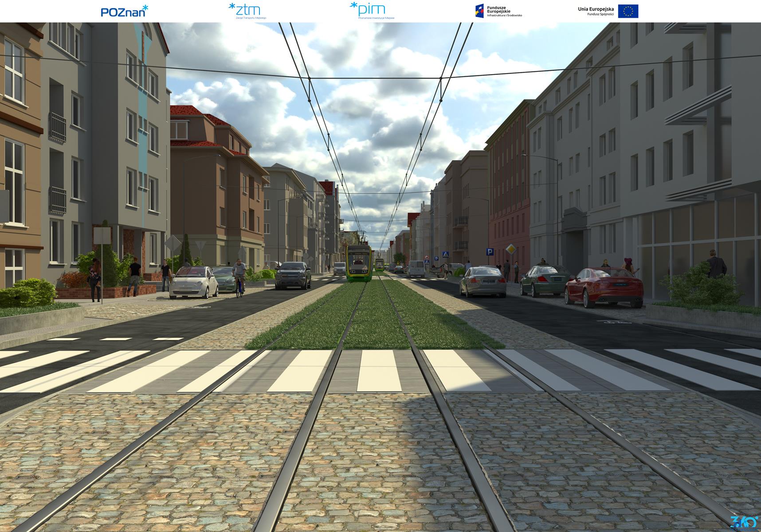Screen dimensions: 761x532
Task: Click the silver sedan parked on right
Action: point(482,281)
